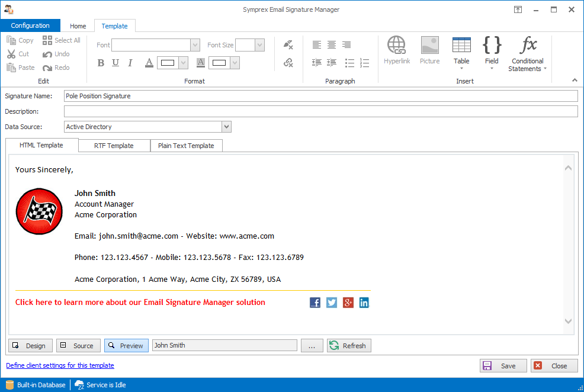This screenshot has height=392, width=584.
Task: Click the Copy icon in Edit group
Action: tap(11, 40)
